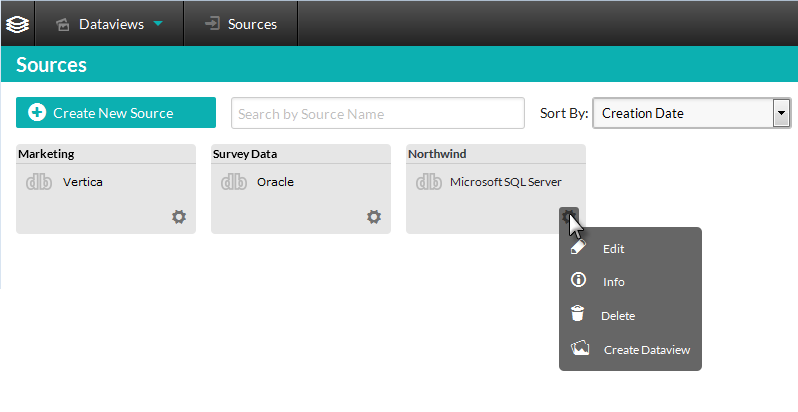
Task: Click the Marketing db database icon
Action: pos(39,182)
